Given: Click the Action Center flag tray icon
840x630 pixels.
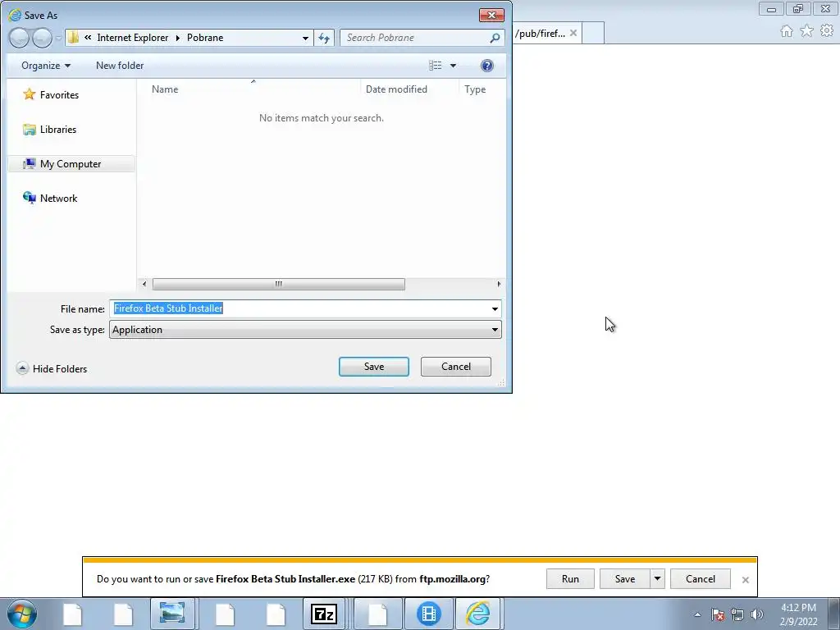Looking at the screenshot, I should tap(718, 614).
